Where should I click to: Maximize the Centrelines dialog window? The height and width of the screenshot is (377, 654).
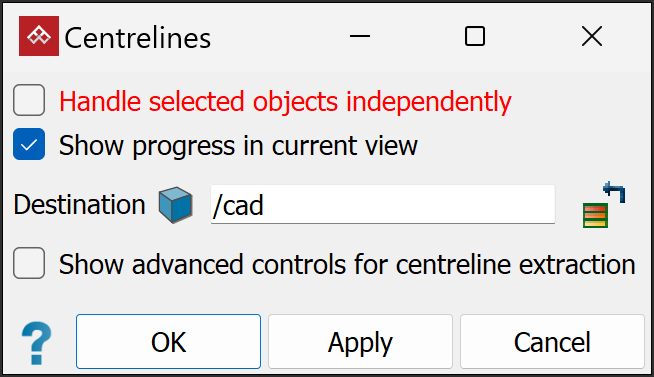click(x=475, y=36)
